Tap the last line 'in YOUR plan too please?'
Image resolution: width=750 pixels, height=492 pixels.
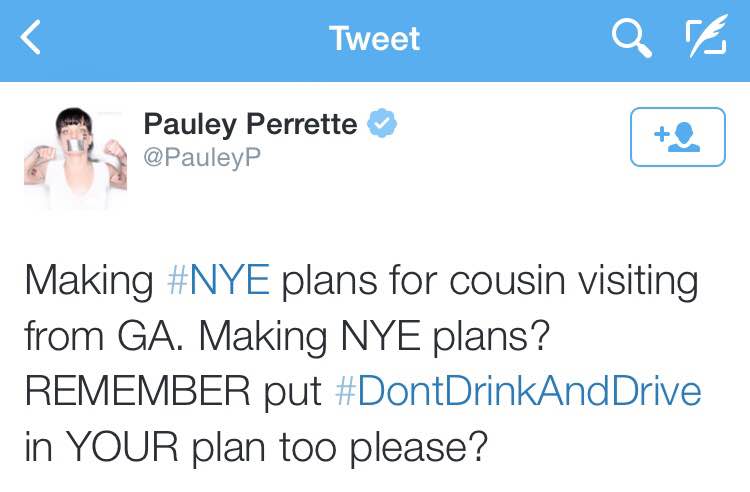click(256, 447)
